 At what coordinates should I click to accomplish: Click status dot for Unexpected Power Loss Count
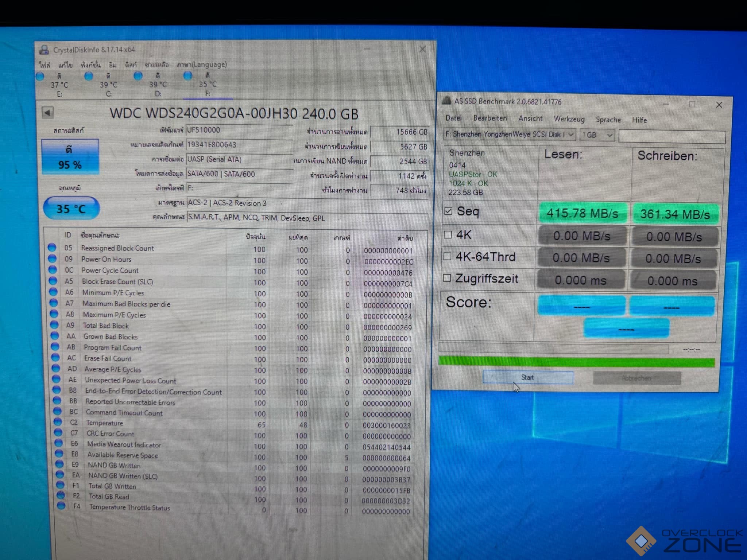56,379
